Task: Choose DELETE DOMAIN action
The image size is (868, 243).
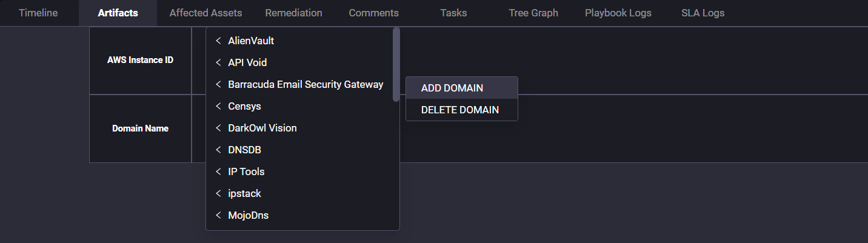Action: point(462,110)
